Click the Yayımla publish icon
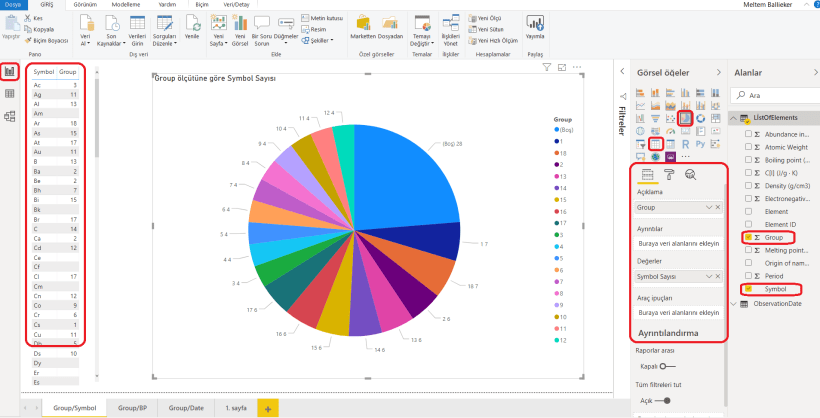The width and height of the screenshot is (820, 418). pos(535,27)
